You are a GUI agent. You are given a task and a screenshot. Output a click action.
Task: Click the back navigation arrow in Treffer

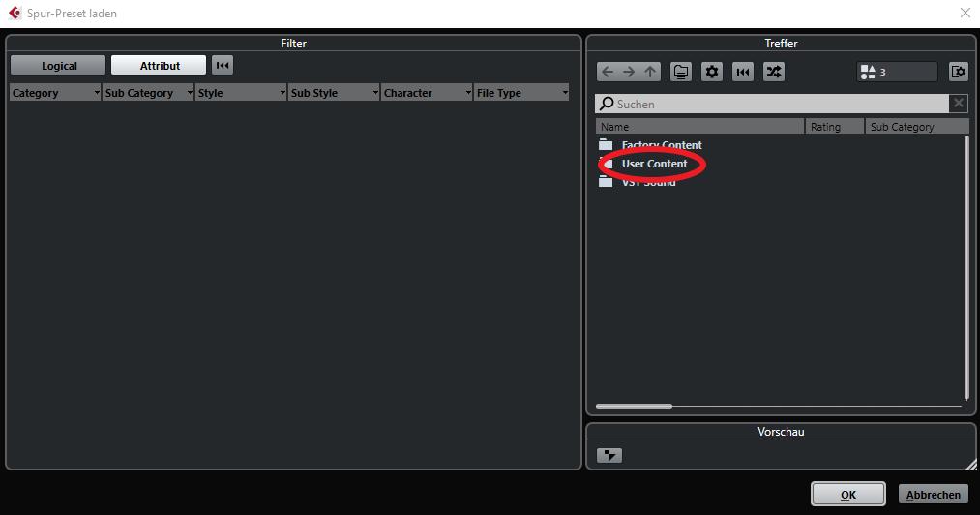(608, 72)
